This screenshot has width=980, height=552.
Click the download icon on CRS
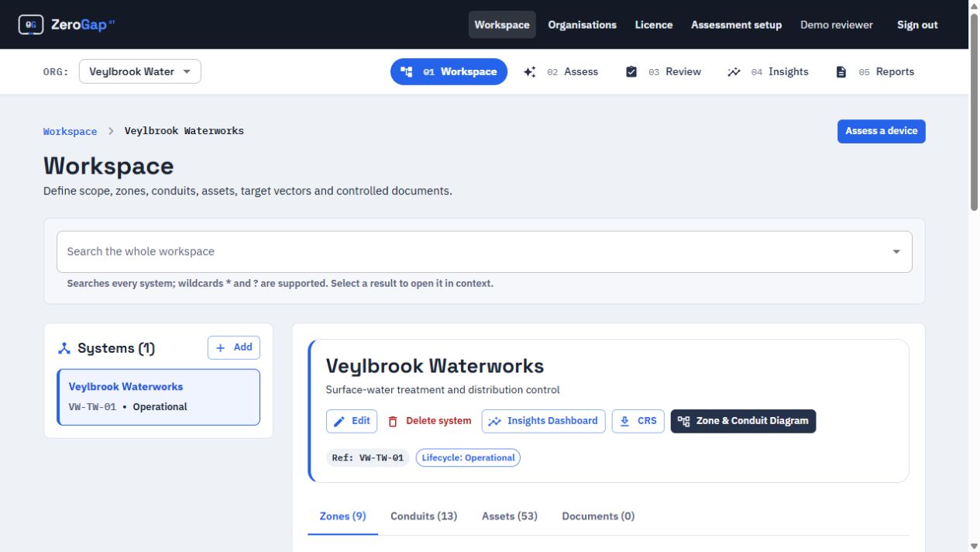click(624, 422)
